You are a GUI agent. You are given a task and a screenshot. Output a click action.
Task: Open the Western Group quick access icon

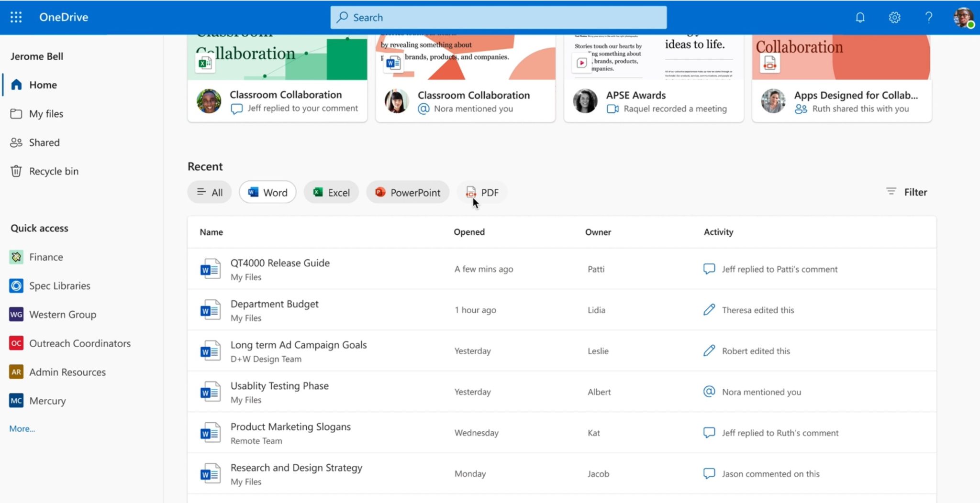click(x=16, y=315)
